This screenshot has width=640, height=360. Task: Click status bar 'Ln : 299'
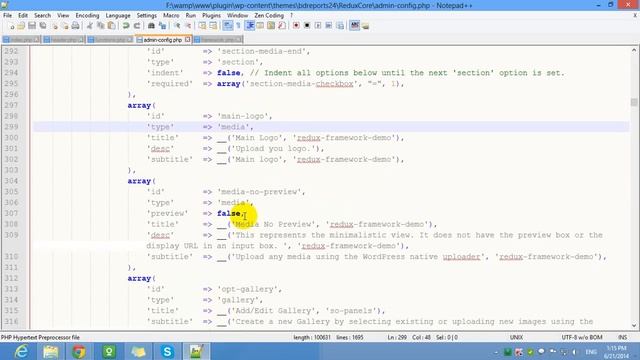(x=397, y=338)
